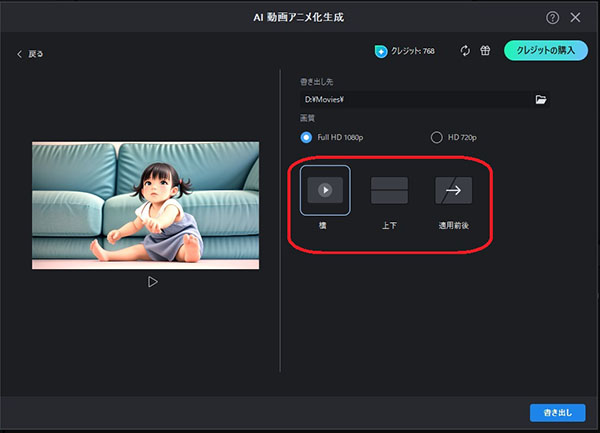Choose the 横 side-by-side layout icon

(325, 190)
